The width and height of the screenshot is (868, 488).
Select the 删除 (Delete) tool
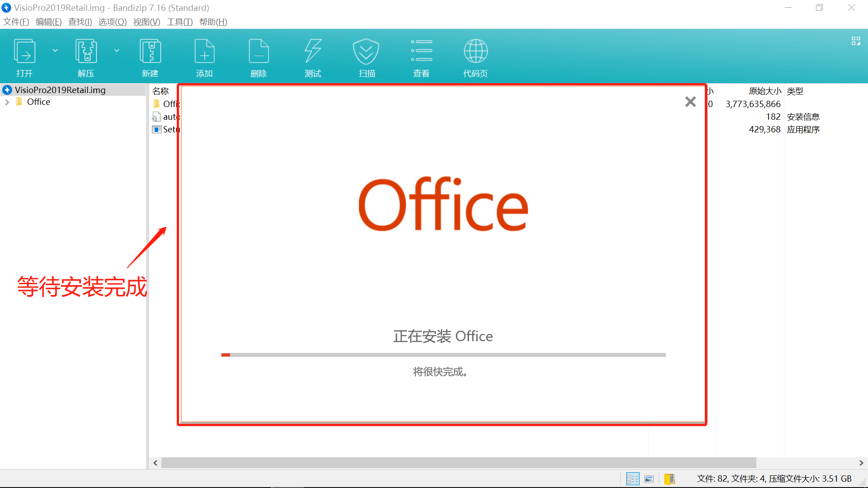point(259,56)
